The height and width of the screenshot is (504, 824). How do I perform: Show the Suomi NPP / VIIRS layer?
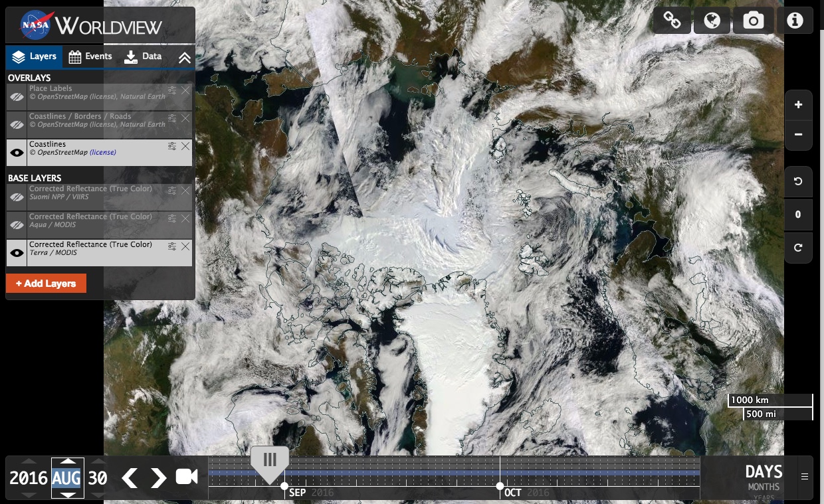[17, 197]
